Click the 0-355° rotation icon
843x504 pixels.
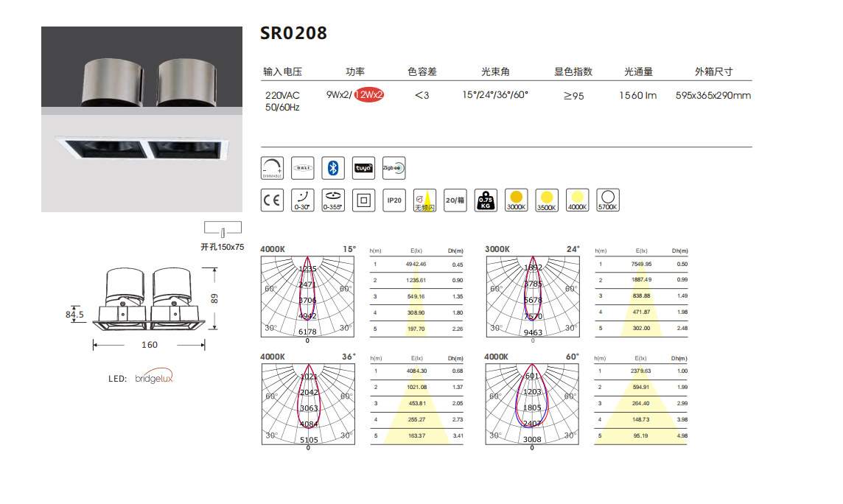333,200
